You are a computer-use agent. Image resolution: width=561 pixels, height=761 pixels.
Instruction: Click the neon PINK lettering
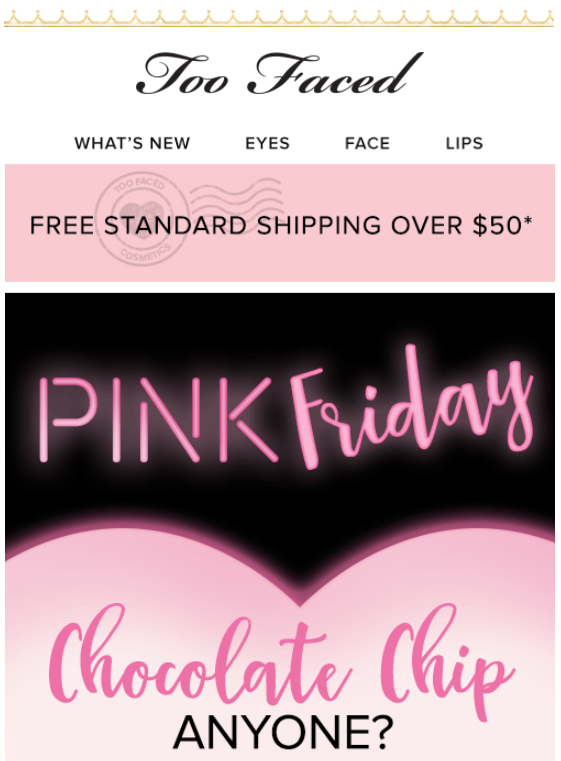coord(160,419)
